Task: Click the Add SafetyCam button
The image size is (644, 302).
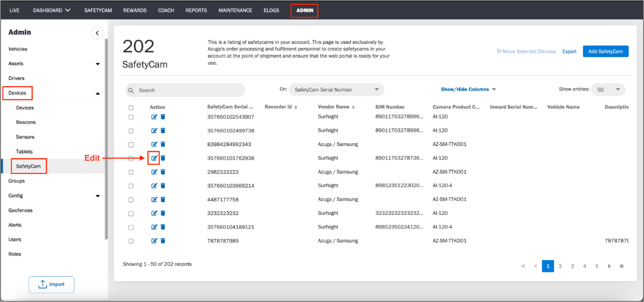Action: tap(605, 51)
